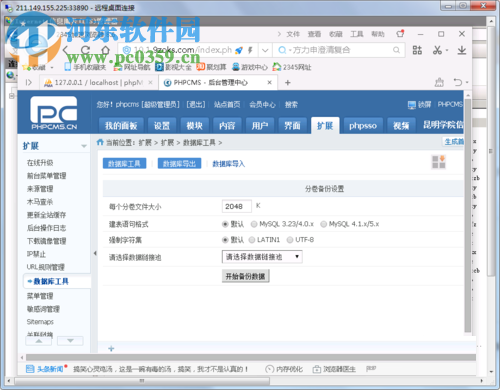Go back with the browser back arrow

click(x=66, y=50)
